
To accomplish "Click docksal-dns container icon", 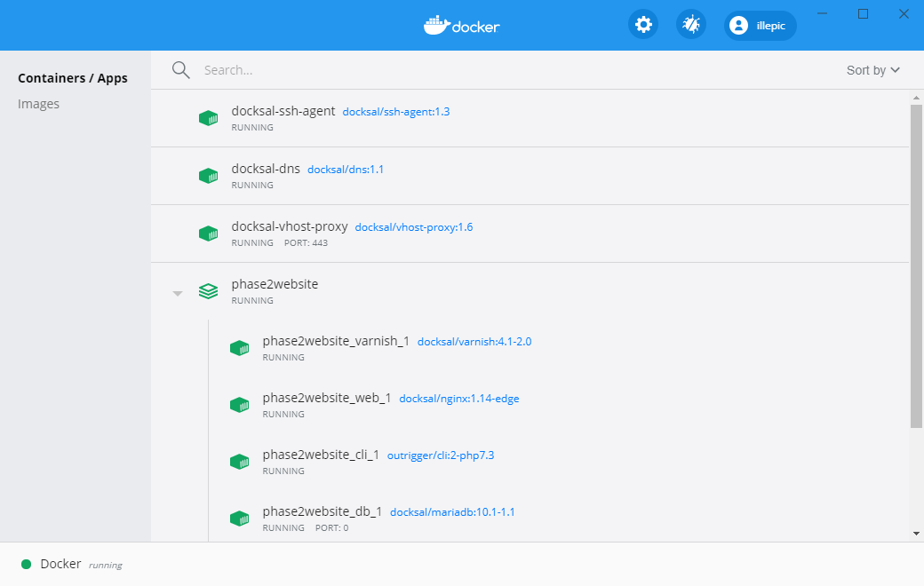I will [x=208, y=176].
